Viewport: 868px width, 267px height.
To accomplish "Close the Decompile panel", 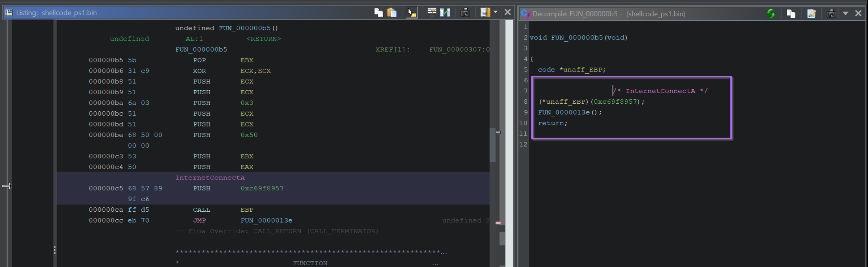I will tap(858, 13).
